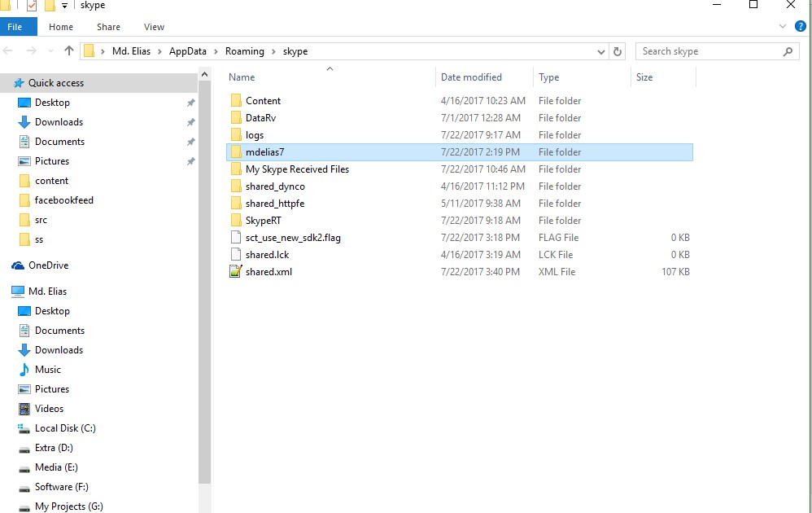Click the navigation pane scrollbar thumb

click(x=204, y=283)
